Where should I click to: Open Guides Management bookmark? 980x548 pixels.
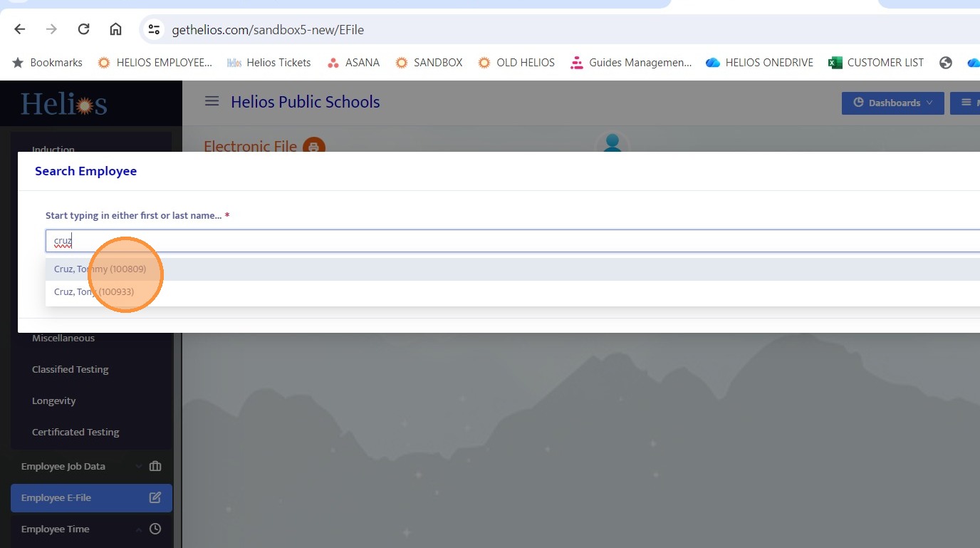[631, 63]
